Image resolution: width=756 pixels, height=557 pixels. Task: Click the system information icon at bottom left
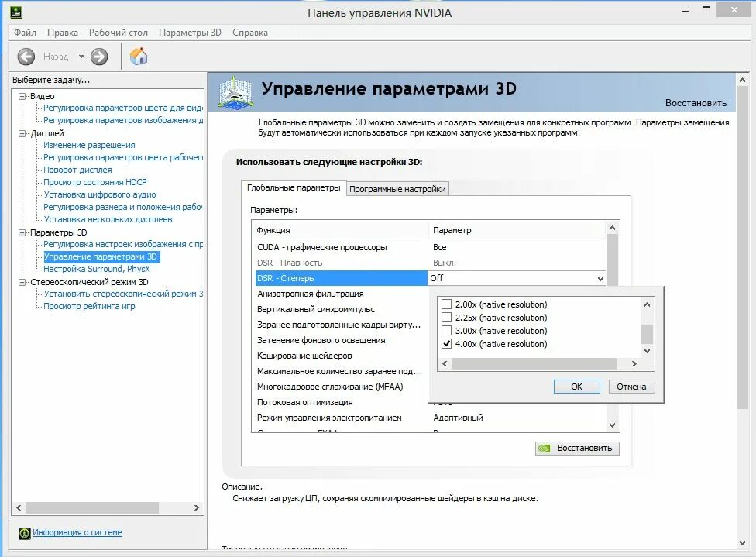(x=25, y=533)
